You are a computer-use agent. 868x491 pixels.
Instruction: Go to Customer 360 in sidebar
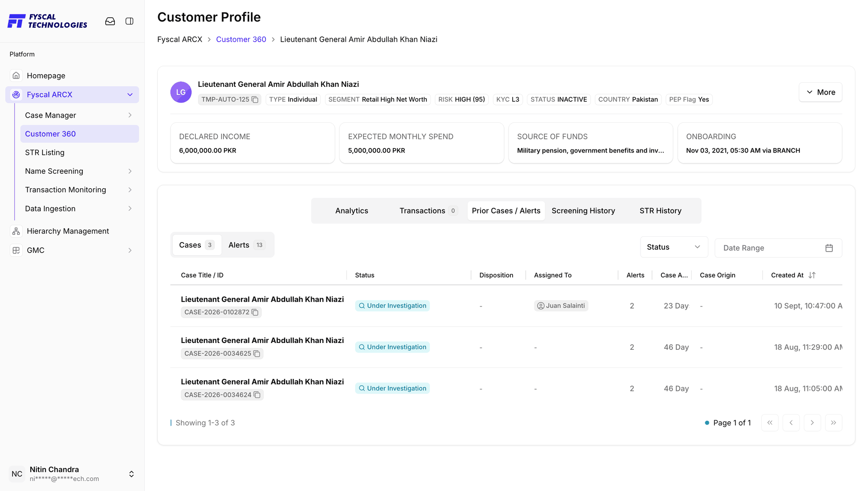point(80,134)
